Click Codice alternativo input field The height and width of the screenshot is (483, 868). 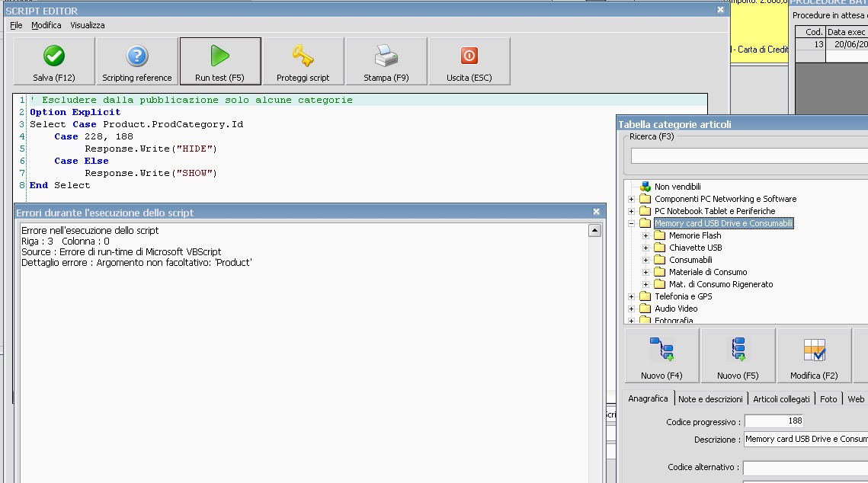806,468
